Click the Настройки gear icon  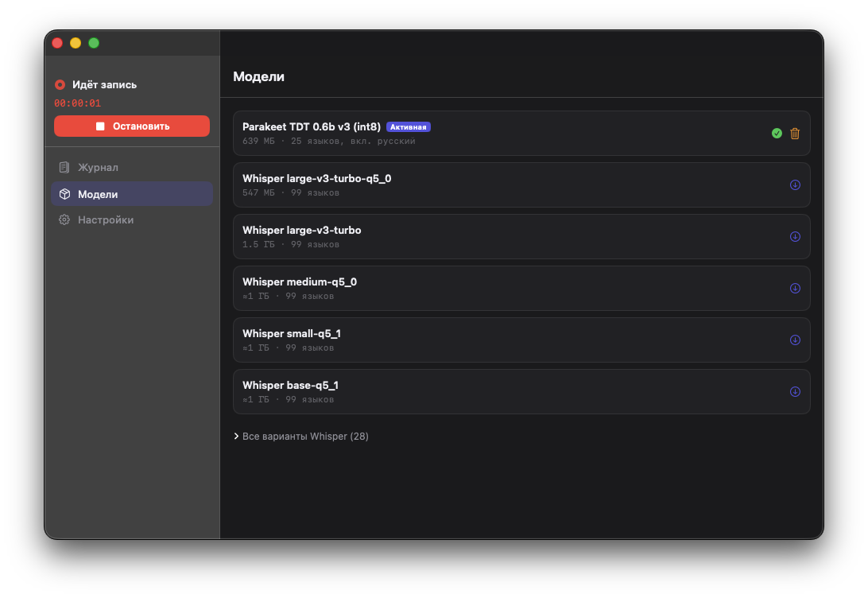coord(64,219)
